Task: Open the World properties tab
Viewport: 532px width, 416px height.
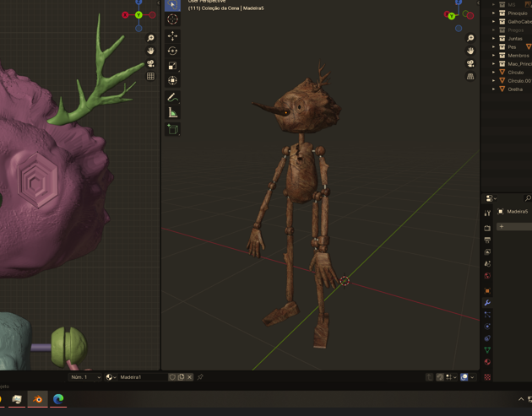Action: pyautogui.click(x=487, y=276)
